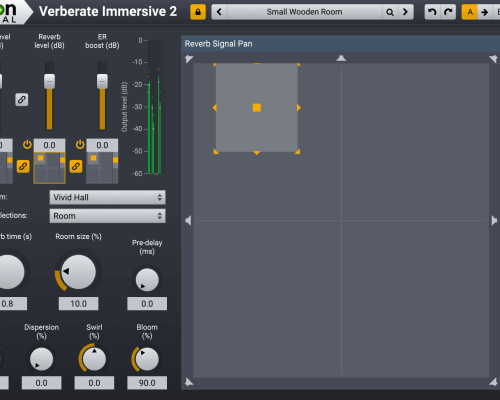Image resolution: width=500 pixels, height=400 pixels.
Task: Click top-right speaker icon of pan area
Action: [493, 59]
